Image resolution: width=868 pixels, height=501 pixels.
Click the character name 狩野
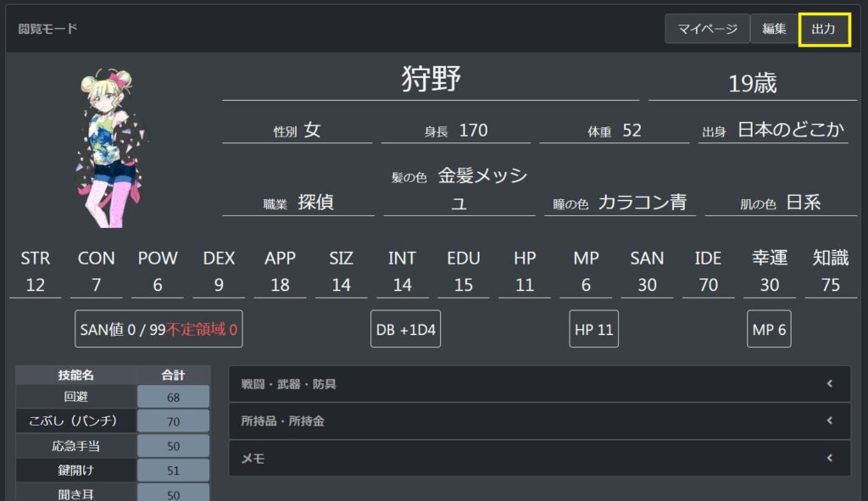(x=431, y=81)
